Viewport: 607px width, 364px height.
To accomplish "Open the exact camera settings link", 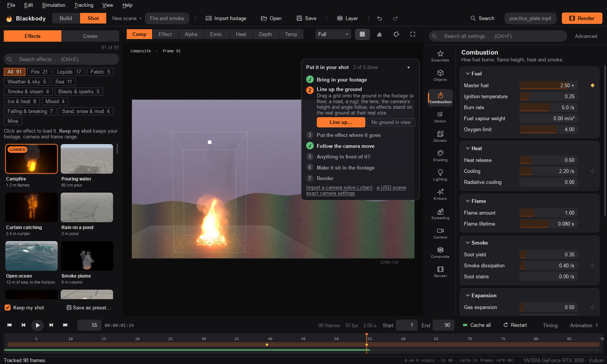I will point(330,193).
